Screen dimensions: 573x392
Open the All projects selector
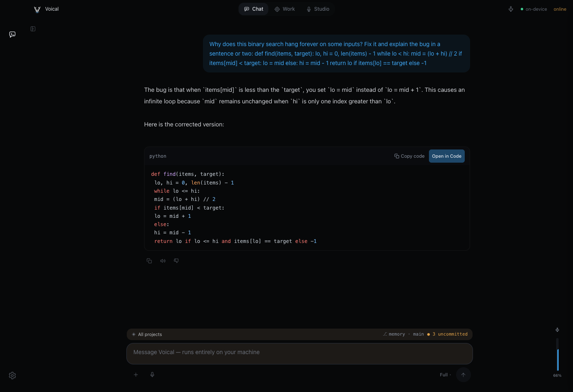click(147, 334)
